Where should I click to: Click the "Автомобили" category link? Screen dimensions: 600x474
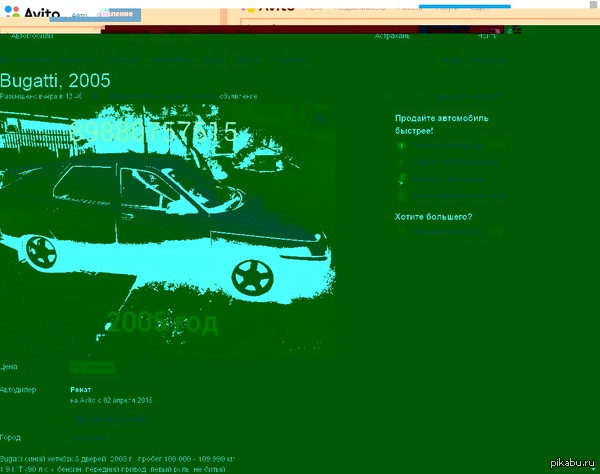tap(32, 36)
